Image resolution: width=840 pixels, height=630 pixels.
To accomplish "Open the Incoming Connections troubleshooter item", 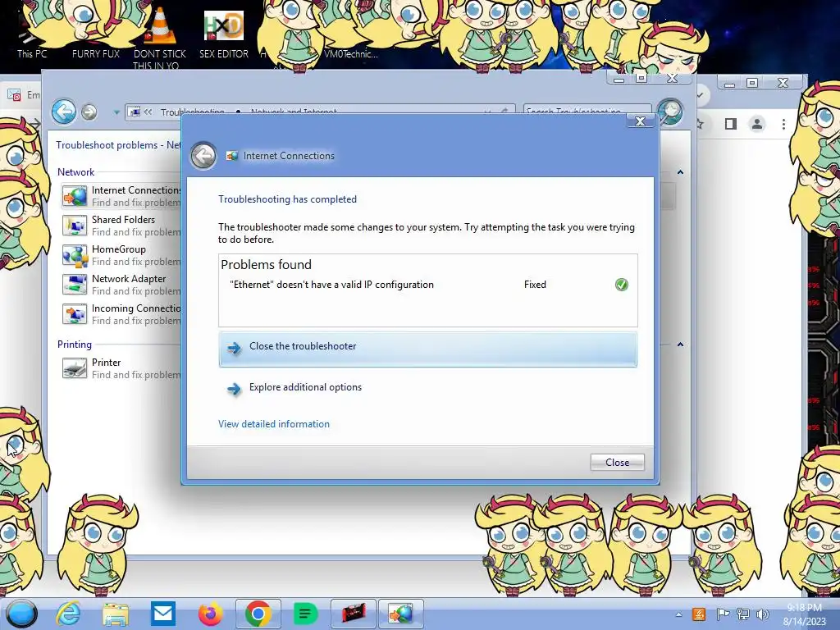I will 121,314.
